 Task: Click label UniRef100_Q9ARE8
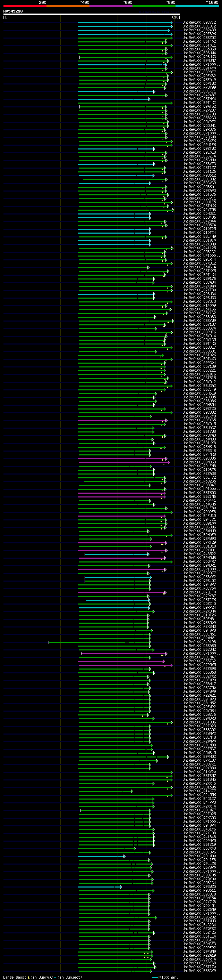199,512
